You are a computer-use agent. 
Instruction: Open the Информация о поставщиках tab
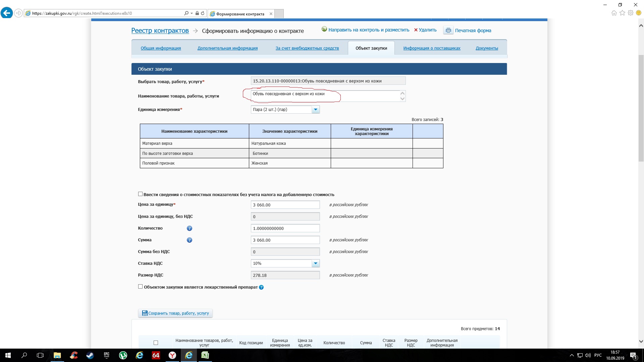pos(432,48)
